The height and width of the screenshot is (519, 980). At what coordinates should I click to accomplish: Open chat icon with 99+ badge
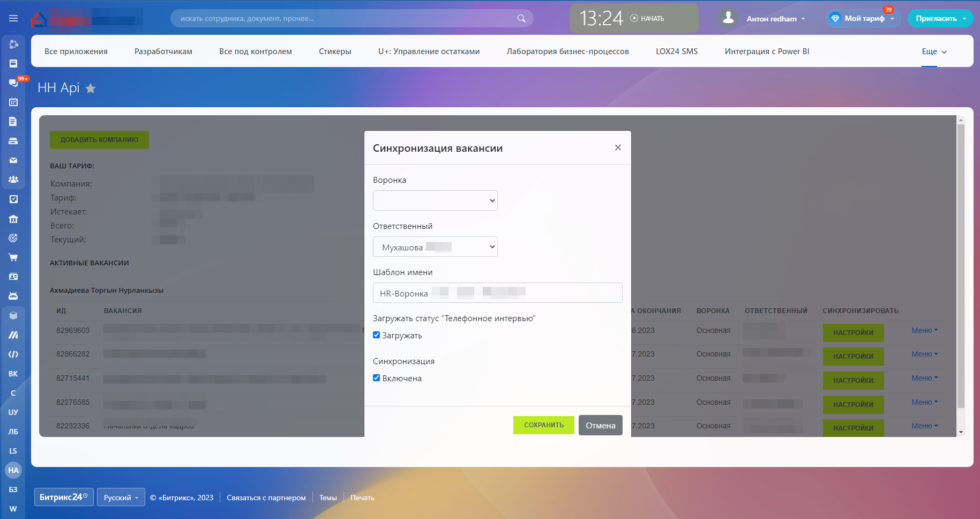coord(13,83)
